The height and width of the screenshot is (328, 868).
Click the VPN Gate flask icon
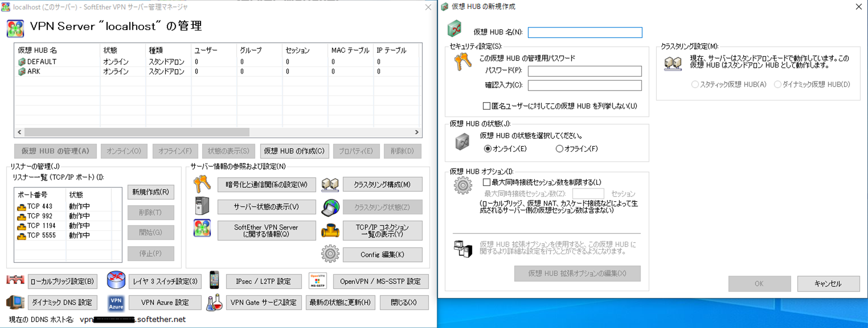[214, 302]
